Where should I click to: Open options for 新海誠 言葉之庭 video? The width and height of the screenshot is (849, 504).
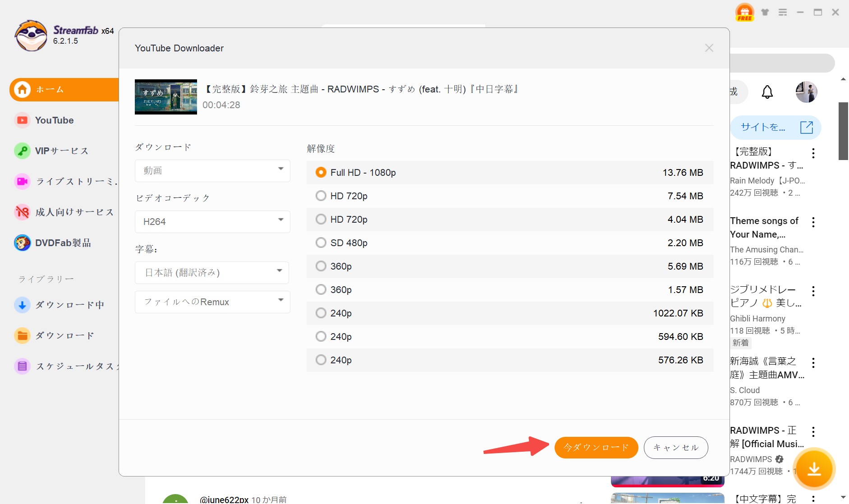point(813,363)
